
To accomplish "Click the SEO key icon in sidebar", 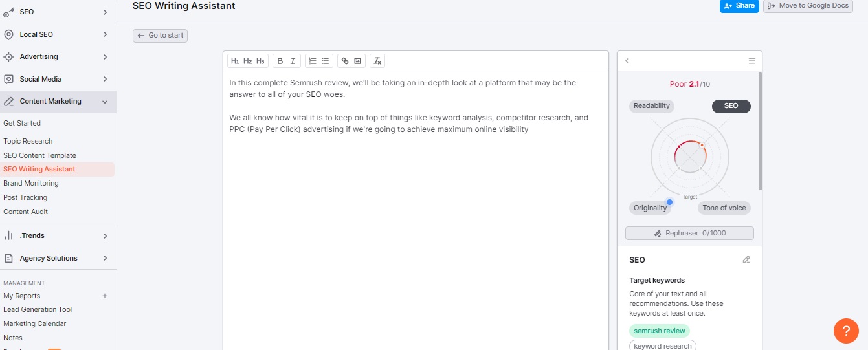I will click(x=9, y=12).
